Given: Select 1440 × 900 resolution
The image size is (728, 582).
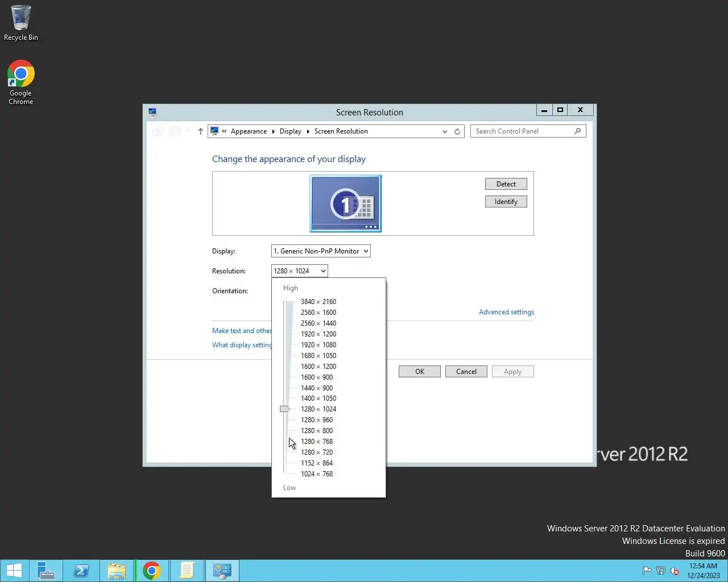Looking at the screenshot, I should click(x=317, y=388).
